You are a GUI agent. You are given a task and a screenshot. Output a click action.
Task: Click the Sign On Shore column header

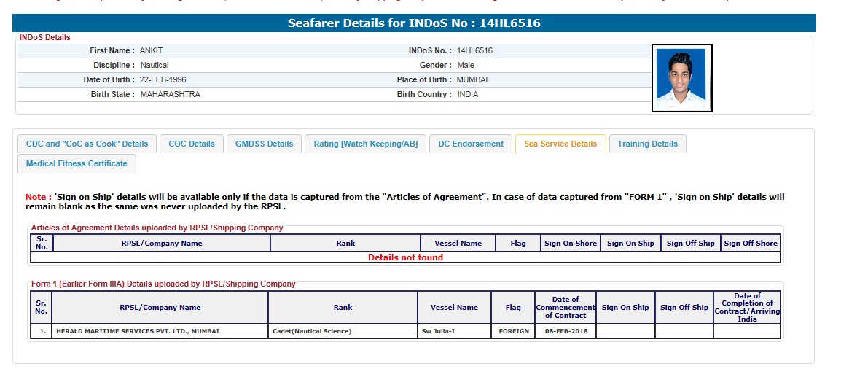[571, 243]
